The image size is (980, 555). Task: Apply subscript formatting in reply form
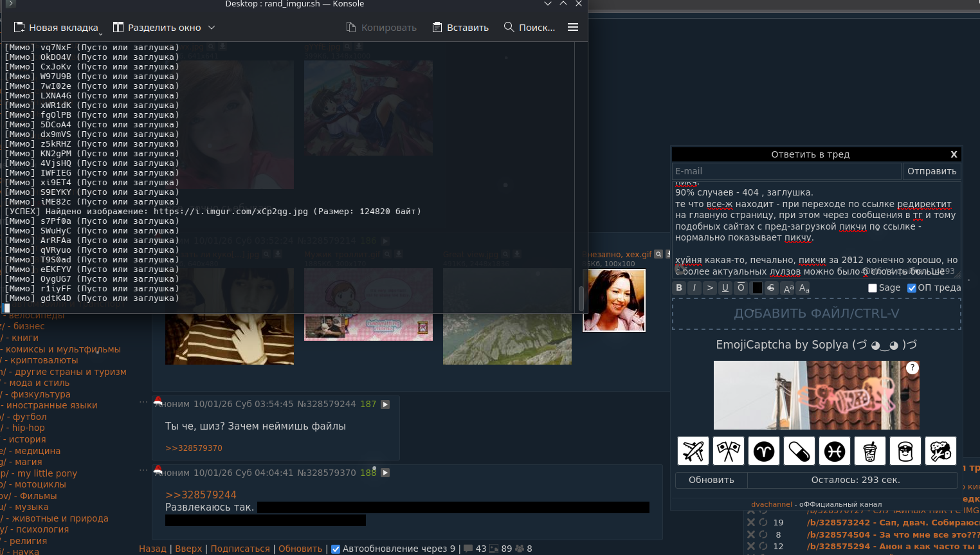coord(804,289)
